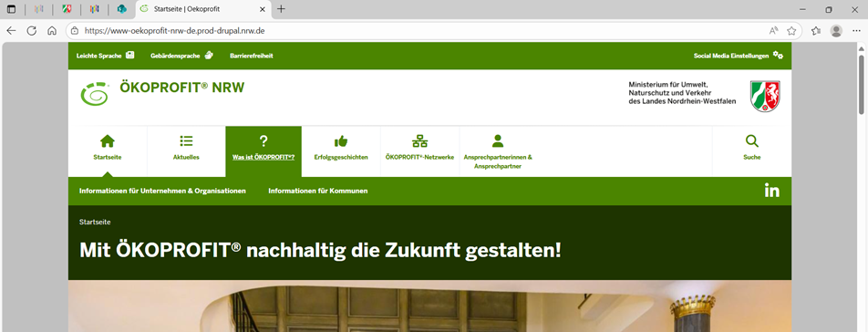Image resolution: width=868 pixels, height=332 pixels.
Task: Open the Favorites list
Action: pyautogui.click(x=815, y=31)
